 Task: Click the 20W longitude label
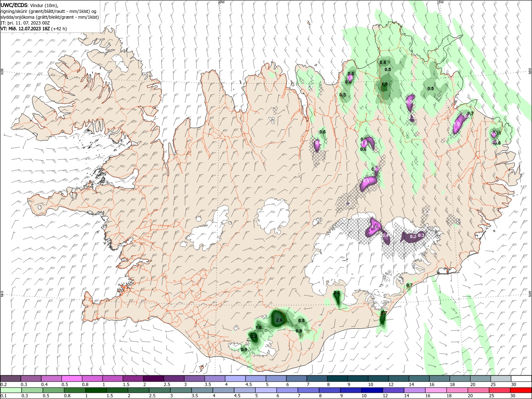(x=221, y=2)
